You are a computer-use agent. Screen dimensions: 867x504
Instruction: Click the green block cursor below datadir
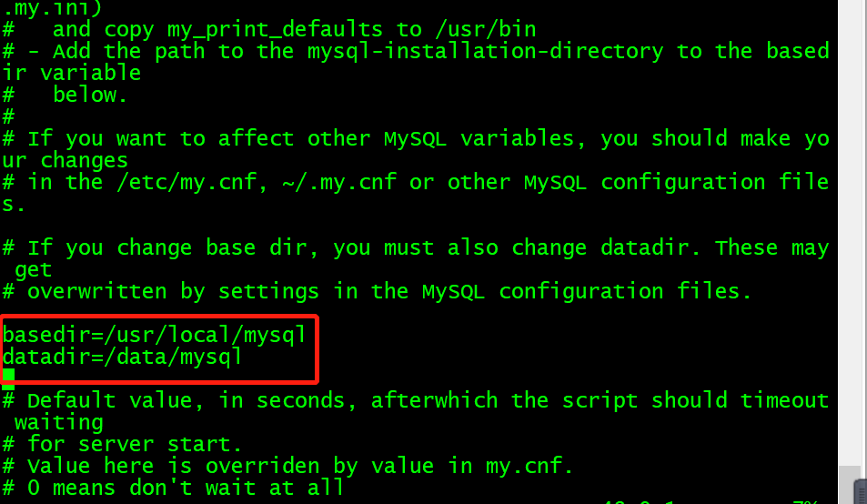pyautogui.click(x=8, y=375)
